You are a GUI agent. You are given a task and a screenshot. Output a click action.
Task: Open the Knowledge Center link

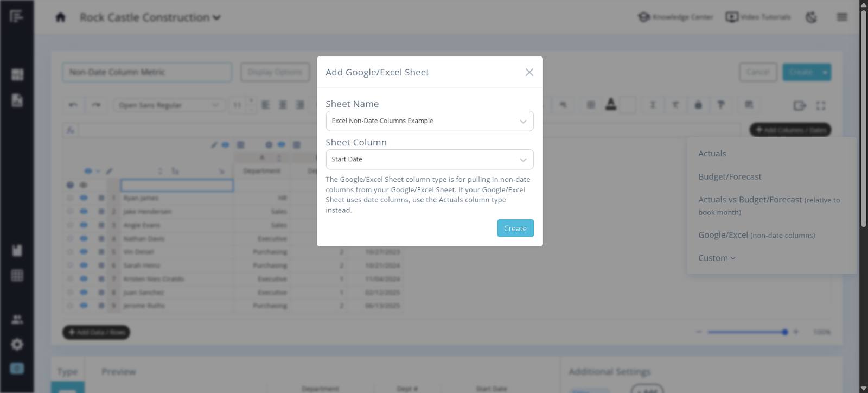point(675,17)
